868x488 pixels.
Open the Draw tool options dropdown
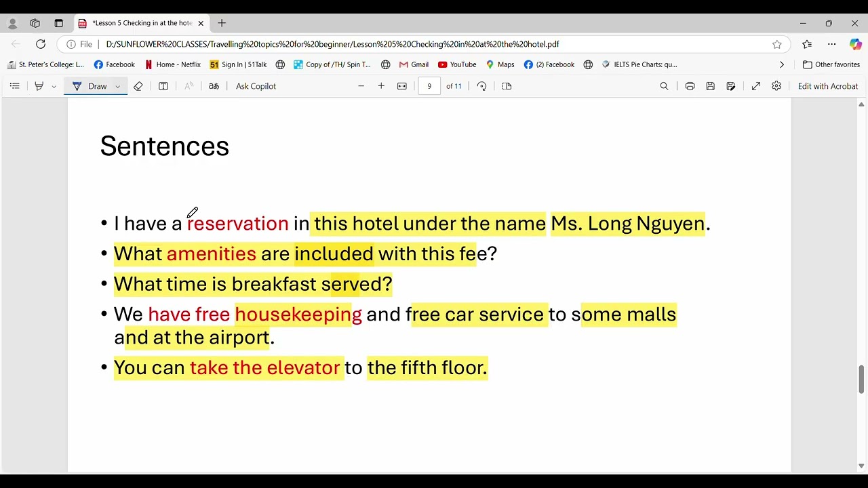pyautogui.click(x=118, y=87)
